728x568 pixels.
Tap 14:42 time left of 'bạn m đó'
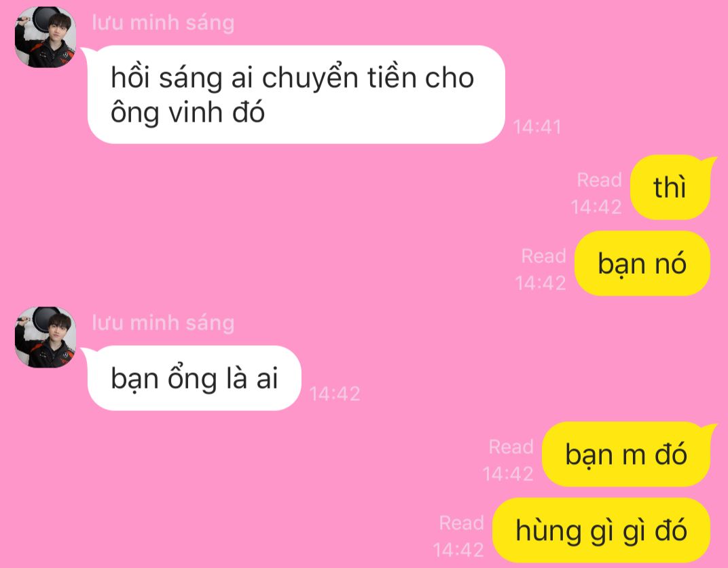point(507,474)
